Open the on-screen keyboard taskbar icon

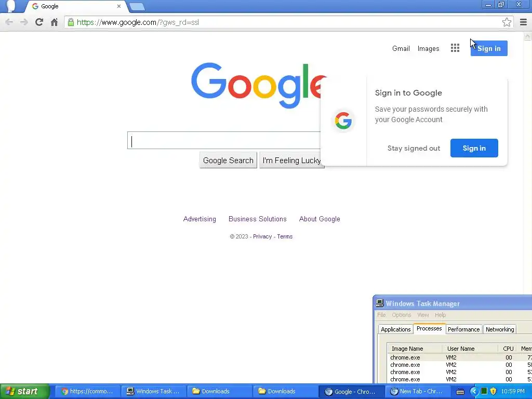click(460, 392)
